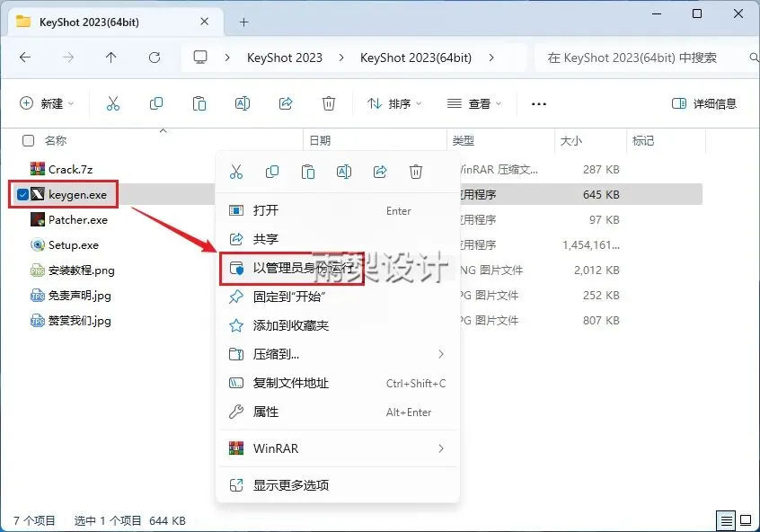Toggle the select-all checkbox by 名称

tap(29, 140)
